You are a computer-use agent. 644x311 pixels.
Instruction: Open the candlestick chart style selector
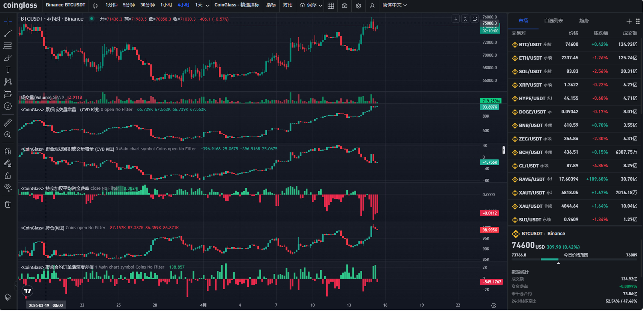95,5
